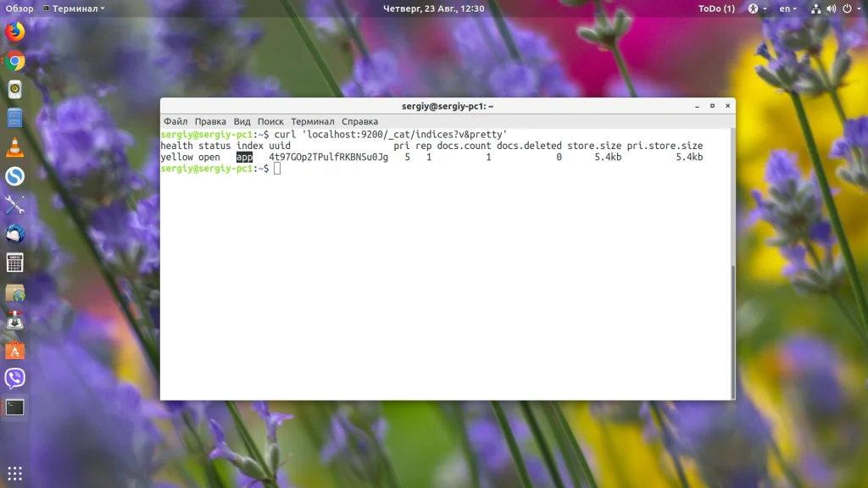868x488 pixels.
Task: Open the download installer icon in dock
Action: [15, 321]
